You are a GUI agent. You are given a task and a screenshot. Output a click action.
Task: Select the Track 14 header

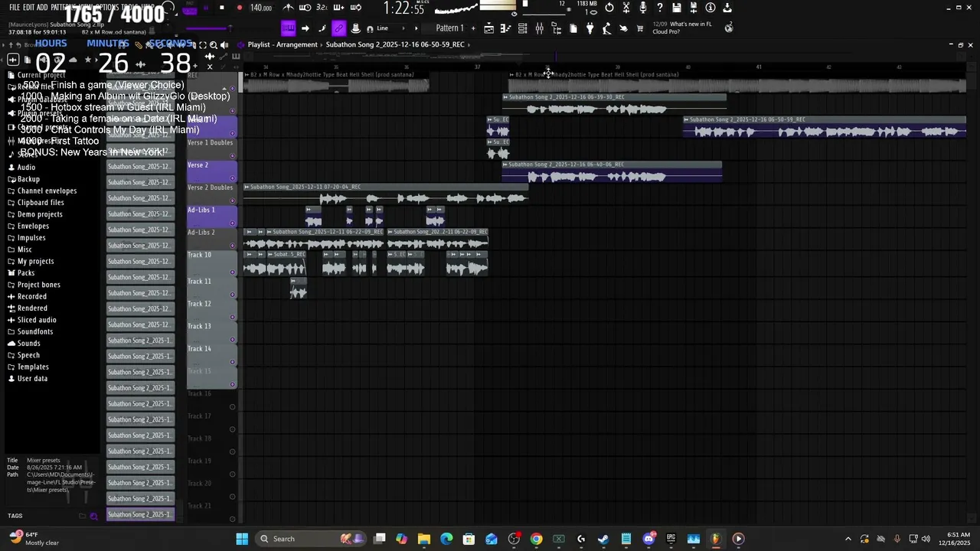(211, 355)
